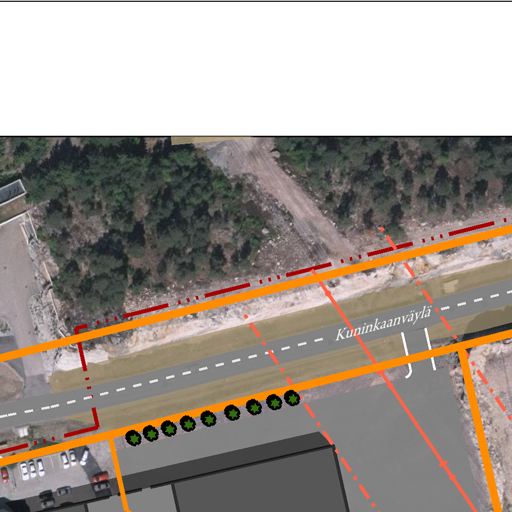Viewport: 512px width, 512px height.
Task: Select the rightmost green tree symbol
Action: coord(293,398)
